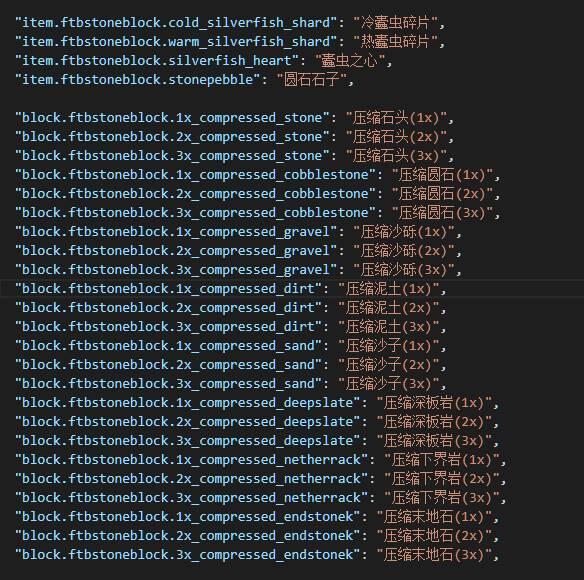Click the value "压缩沙砾(2x)"
The height and width of the screenshot is (580, 584).
[x=404, y=251]
